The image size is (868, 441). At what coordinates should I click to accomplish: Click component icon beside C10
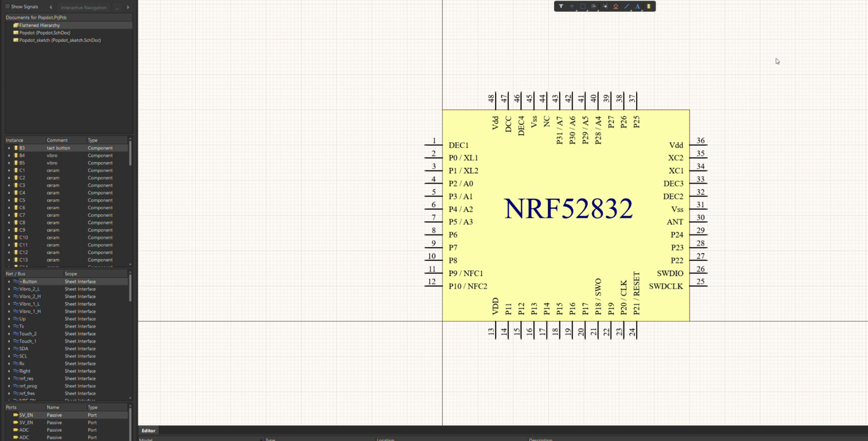(x=16, y=238)
